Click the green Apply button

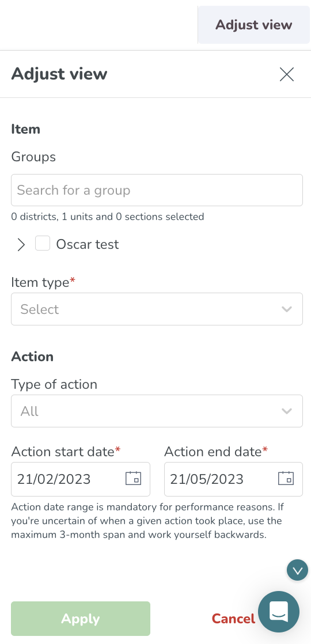81,619
